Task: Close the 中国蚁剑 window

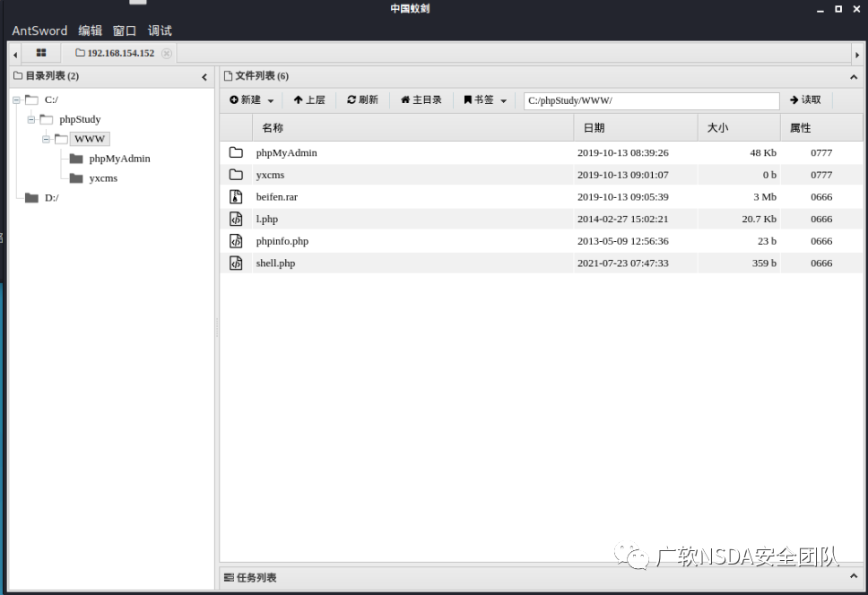Action: click(x=857, y=9)
